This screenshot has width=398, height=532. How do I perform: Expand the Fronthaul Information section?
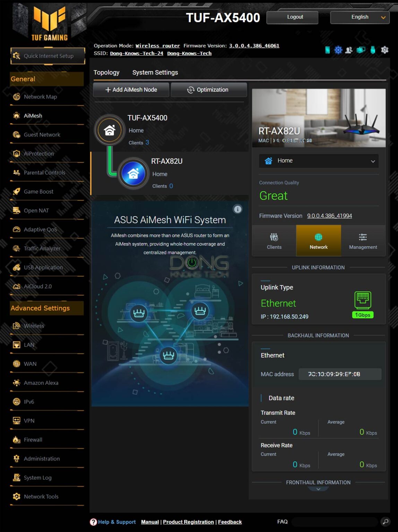click(x=318, y=489)
